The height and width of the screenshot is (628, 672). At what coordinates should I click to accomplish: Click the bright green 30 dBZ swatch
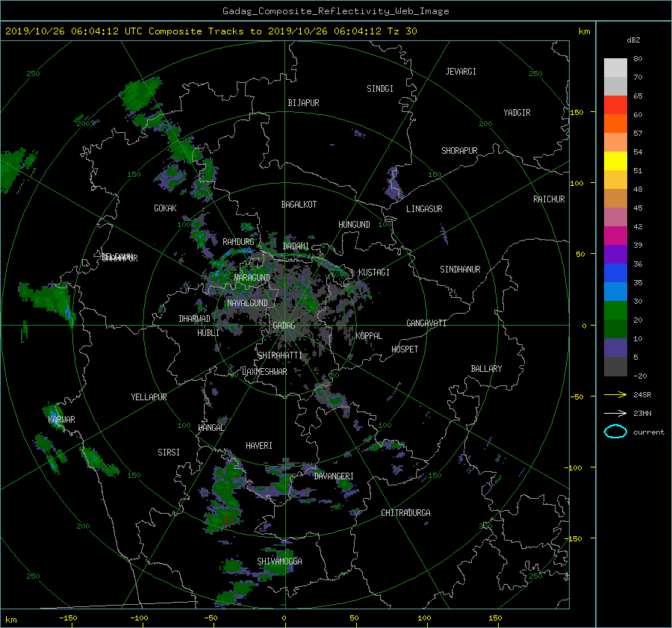(615, 310)
